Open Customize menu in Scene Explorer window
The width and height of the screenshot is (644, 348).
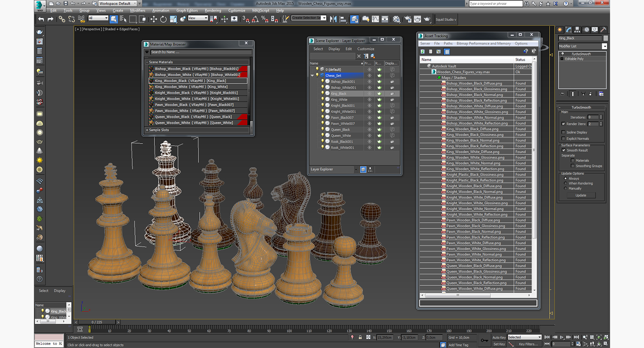tap(366, 49)
